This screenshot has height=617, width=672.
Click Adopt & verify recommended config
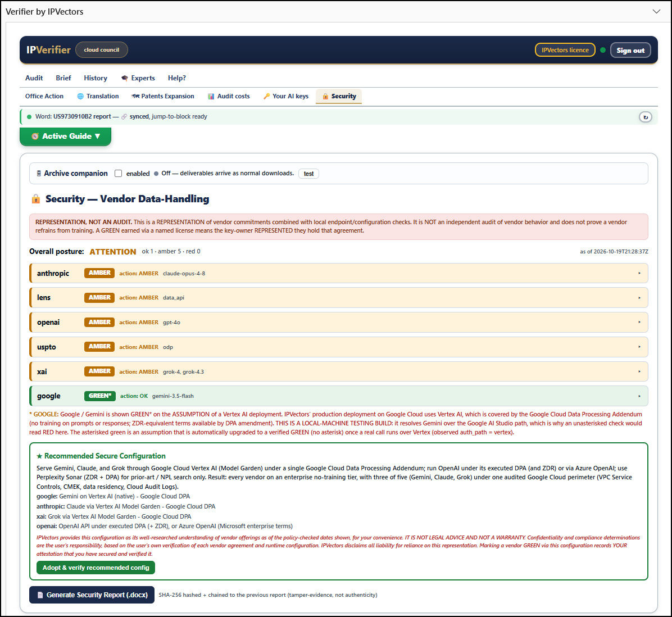pyautogui.click(x=96, y=568)
